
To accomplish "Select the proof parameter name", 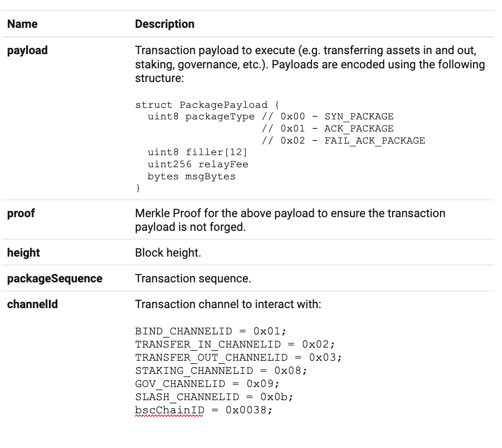I will coord(21,213).
